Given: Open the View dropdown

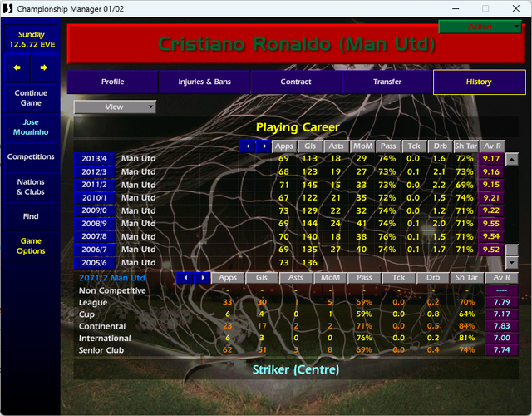Looking at the screenshot, I should point(115,107).
